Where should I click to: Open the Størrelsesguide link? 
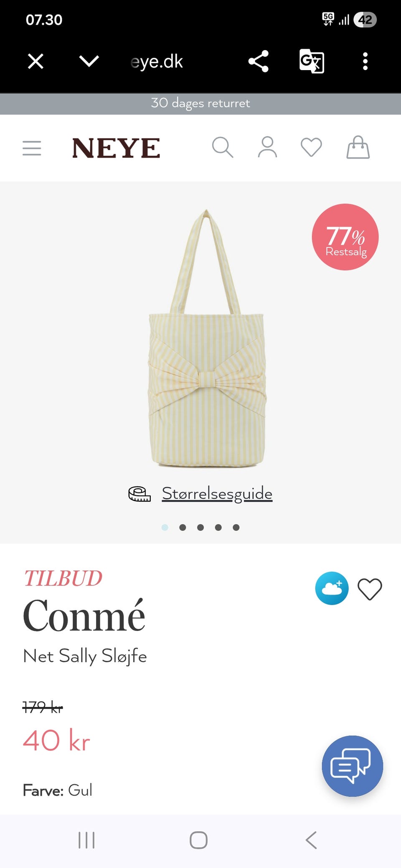point(217,493)
